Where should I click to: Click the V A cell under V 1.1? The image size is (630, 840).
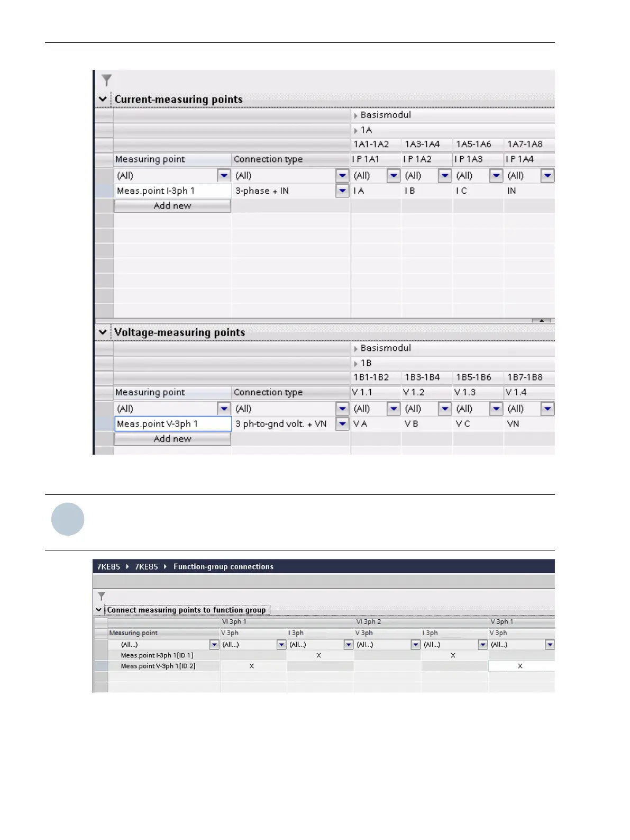(x=376, y=423)
